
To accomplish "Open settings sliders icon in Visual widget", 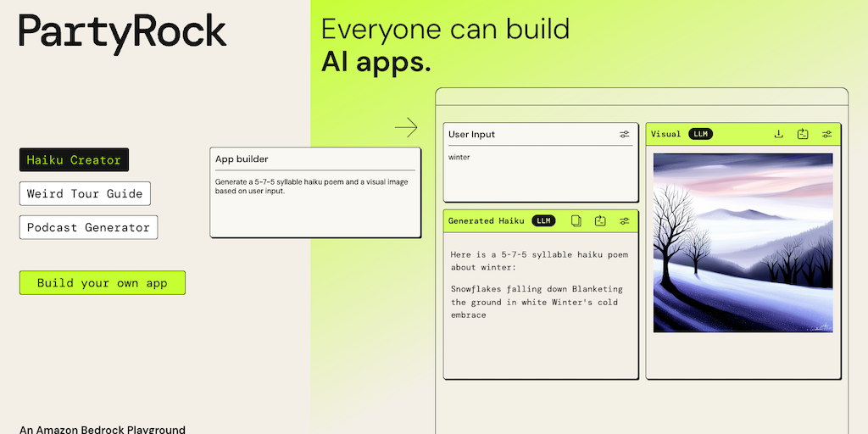I will point(826,134).
